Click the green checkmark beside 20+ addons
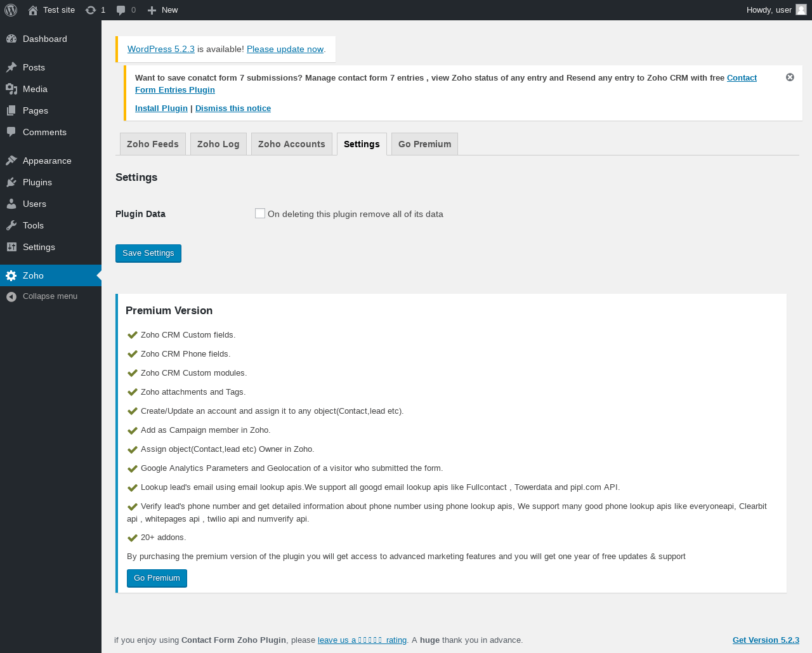This screenshot has height=653, width=812. coord(133,538)
